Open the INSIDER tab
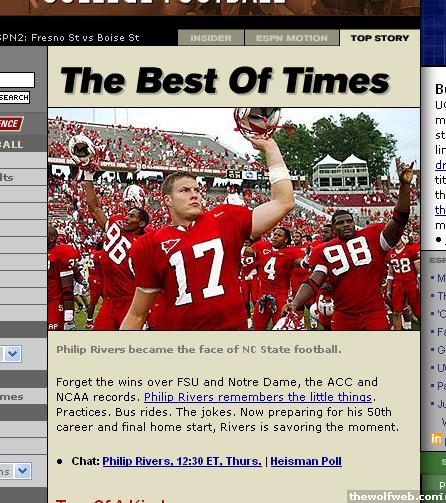 click(211, 38)
